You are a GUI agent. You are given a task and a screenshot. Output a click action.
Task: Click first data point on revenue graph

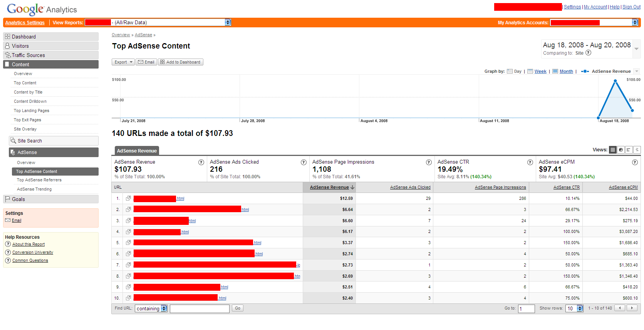click(x=598, y=118)
